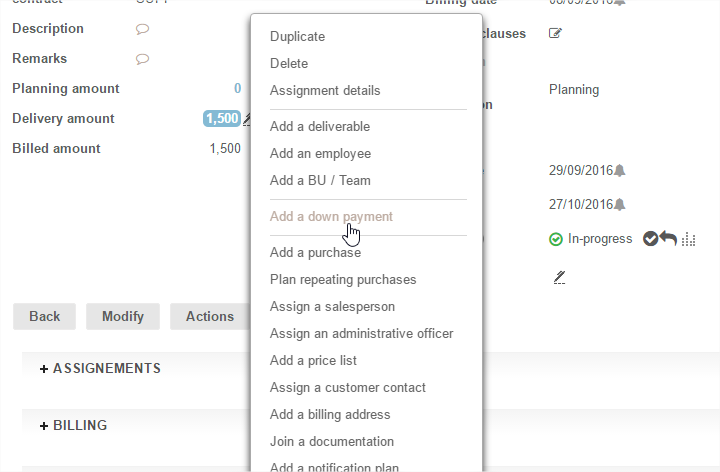Viewport: 720px width, 472px height.
Task: Click the Planning amount value 0
Action: tap(237, 88)
